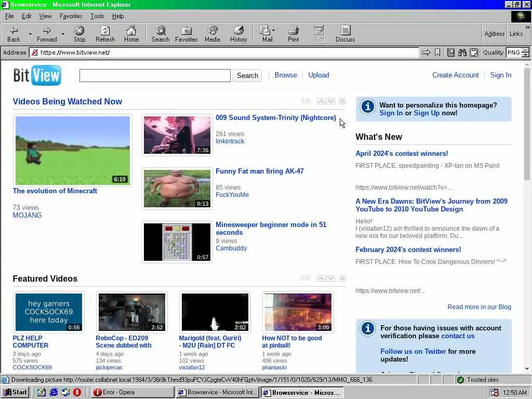Launch Internet Explorer from quick launch

pyautogui.click(x=54, y=392)
